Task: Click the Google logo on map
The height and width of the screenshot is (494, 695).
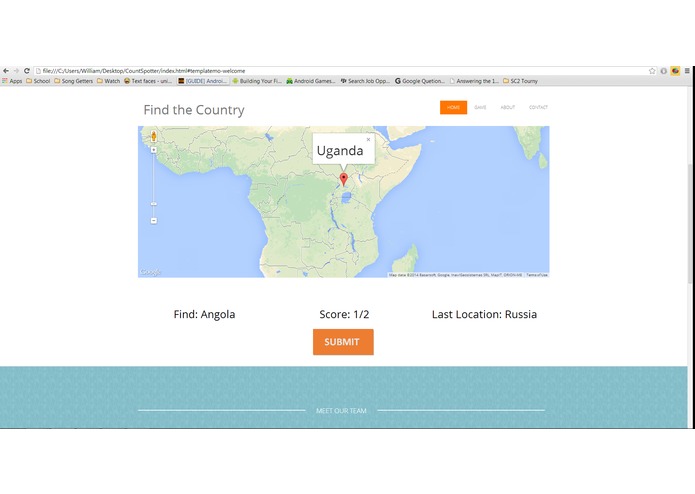Action: point(150,272)
